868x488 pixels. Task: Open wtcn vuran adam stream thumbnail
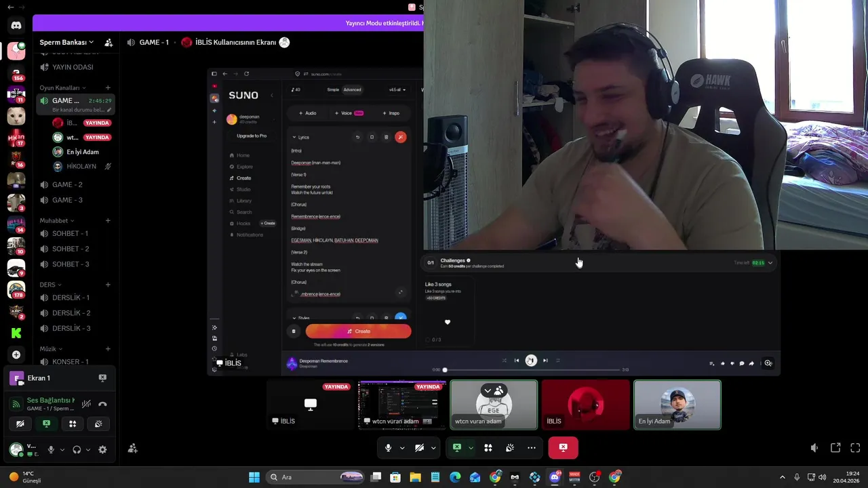click(x=401, y=405)
